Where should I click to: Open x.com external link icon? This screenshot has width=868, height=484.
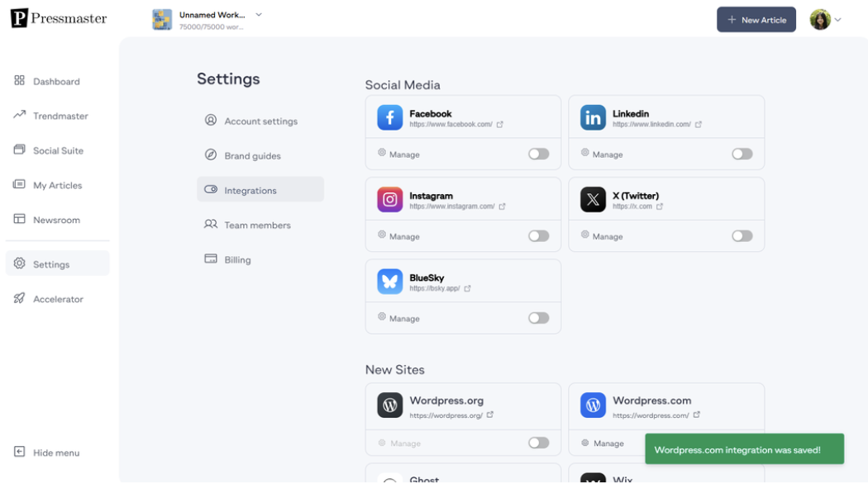pyautogui.click(x=660, y=206)
